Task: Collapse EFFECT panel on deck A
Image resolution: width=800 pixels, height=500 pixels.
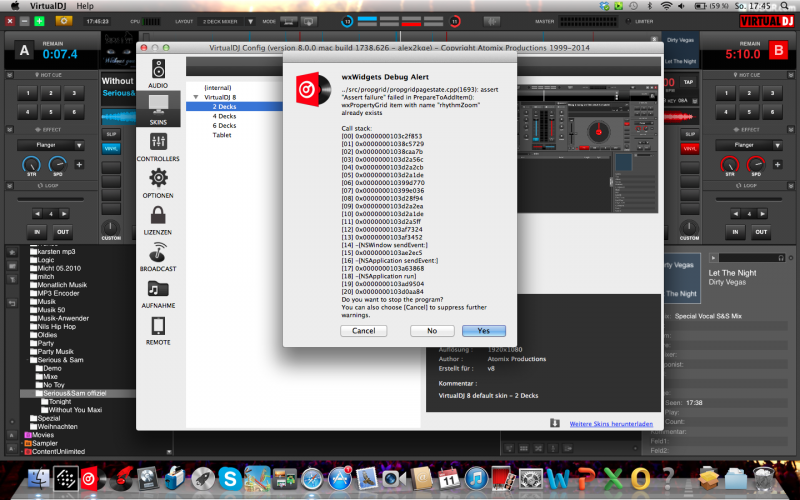Action: [10, 130]
